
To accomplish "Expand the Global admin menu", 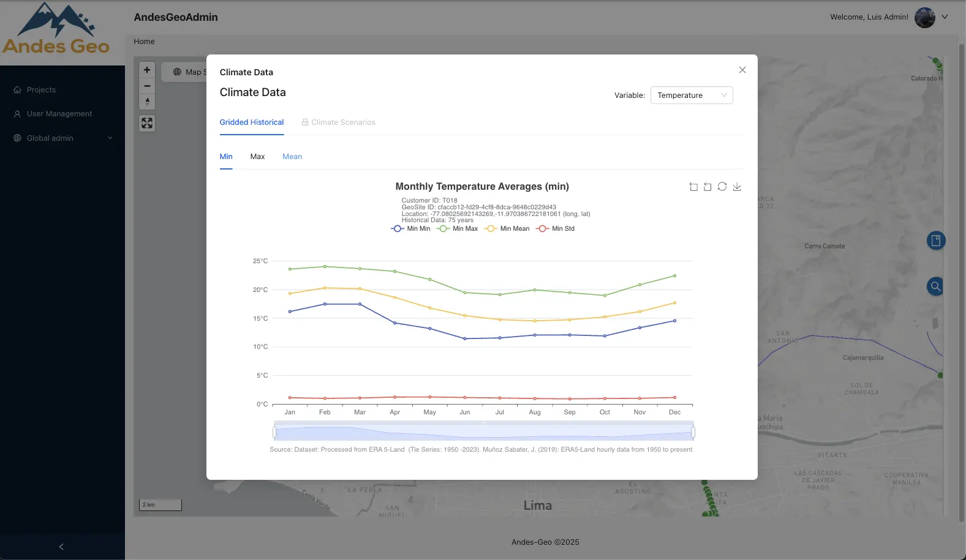I will point(62,138).
